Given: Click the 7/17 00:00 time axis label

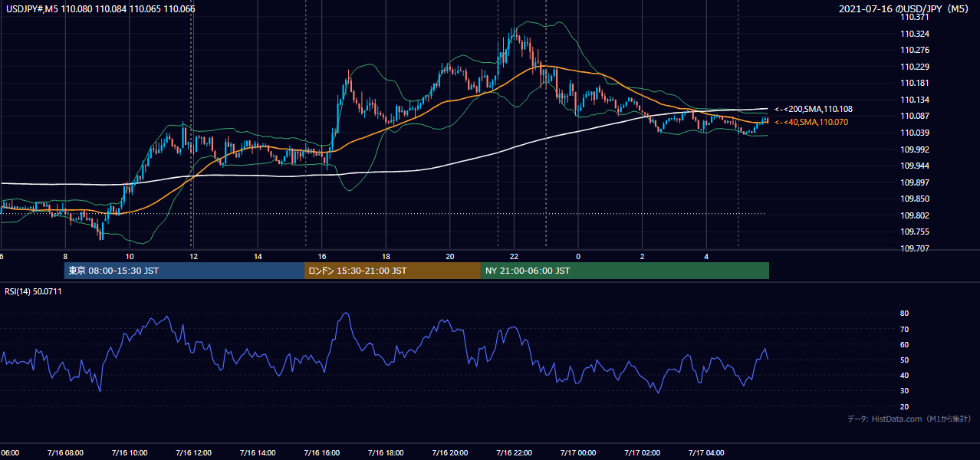Looking at the screenshot, I should pos(578,452).
